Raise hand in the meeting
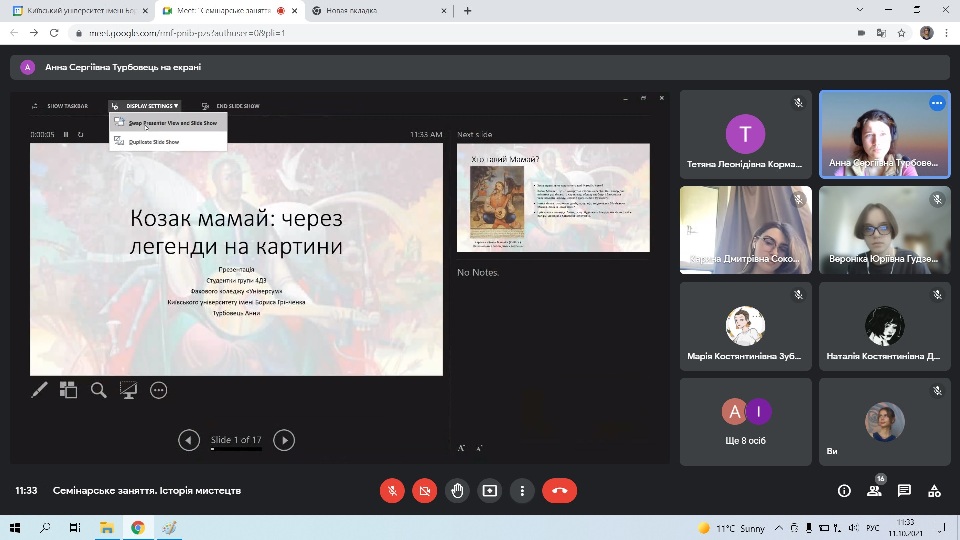This screenshot has height=540, width=960. point(457,490)
